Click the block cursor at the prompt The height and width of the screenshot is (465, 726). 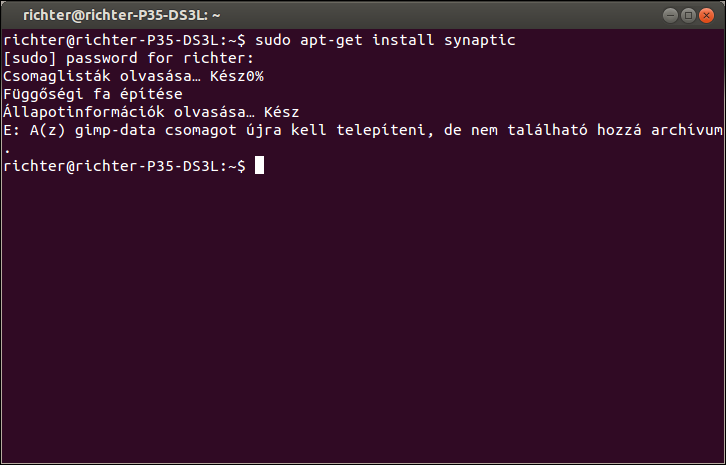pos(259,166)
